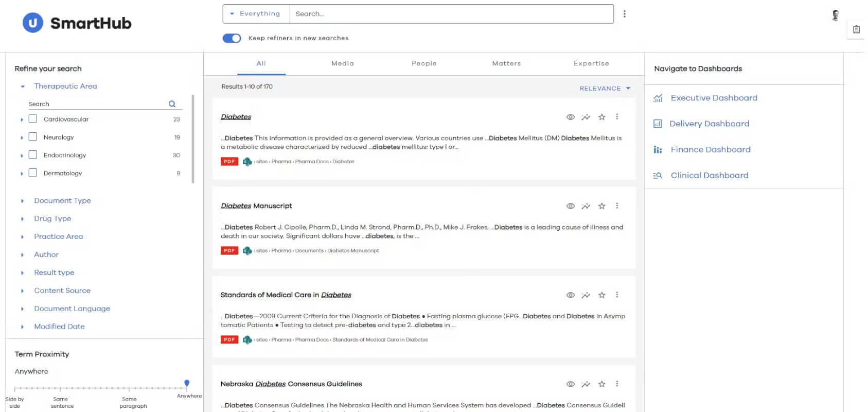
Task: Switch to the Media tab
Action: [x=343, y=63]
